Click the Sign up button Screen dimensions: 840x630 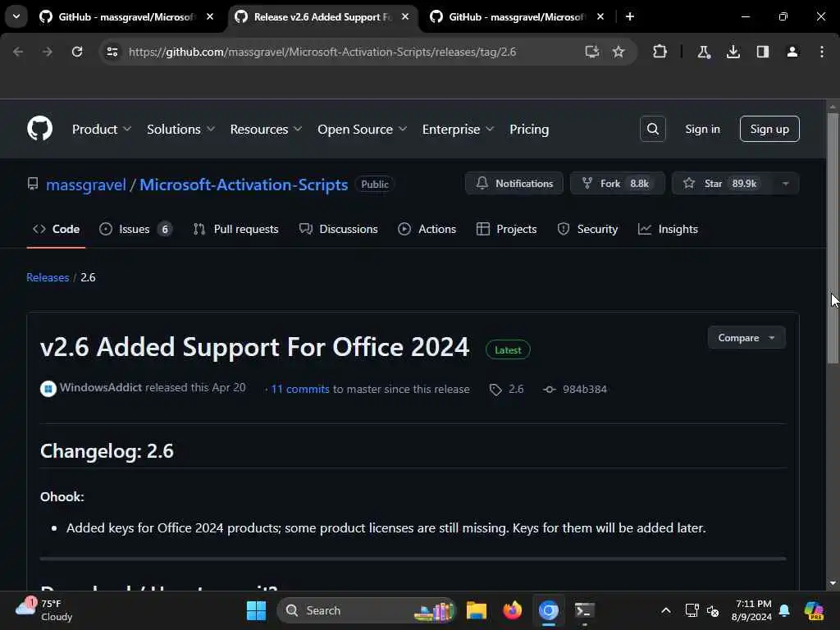coord(769,129)
